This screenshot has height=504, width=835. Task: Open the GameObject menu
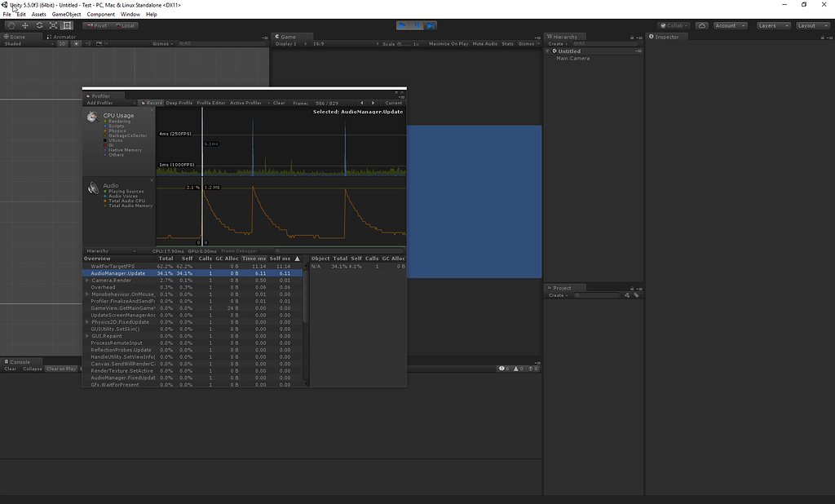[66, 14]
